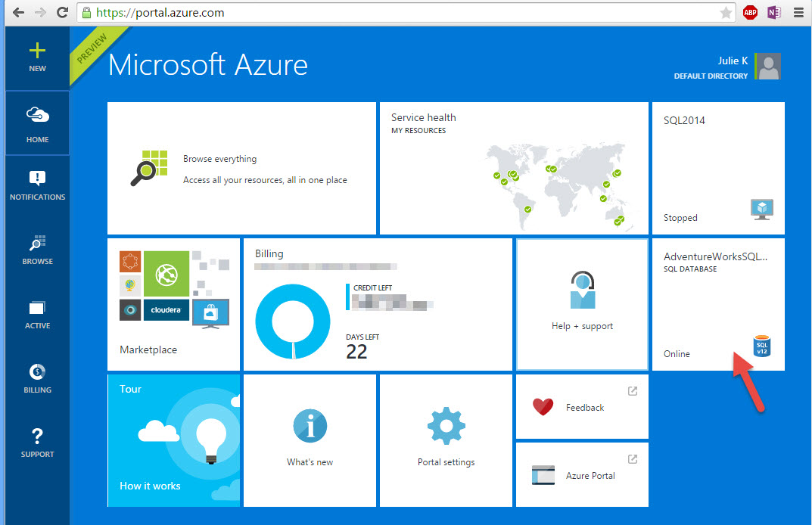The image size is (812, 525).
Task: Click external link icon on Feedback tile
Action: pos(633,391)
